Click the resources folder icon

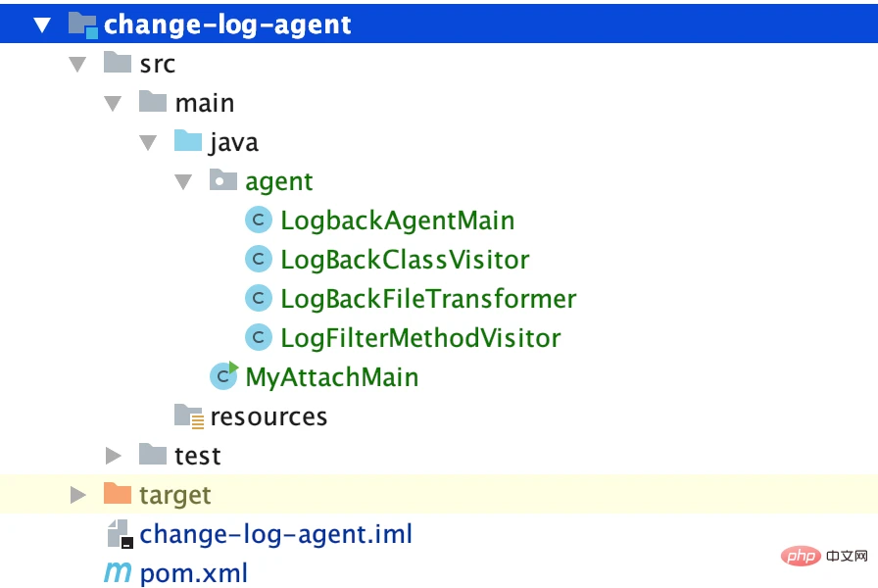pos(187,416)
